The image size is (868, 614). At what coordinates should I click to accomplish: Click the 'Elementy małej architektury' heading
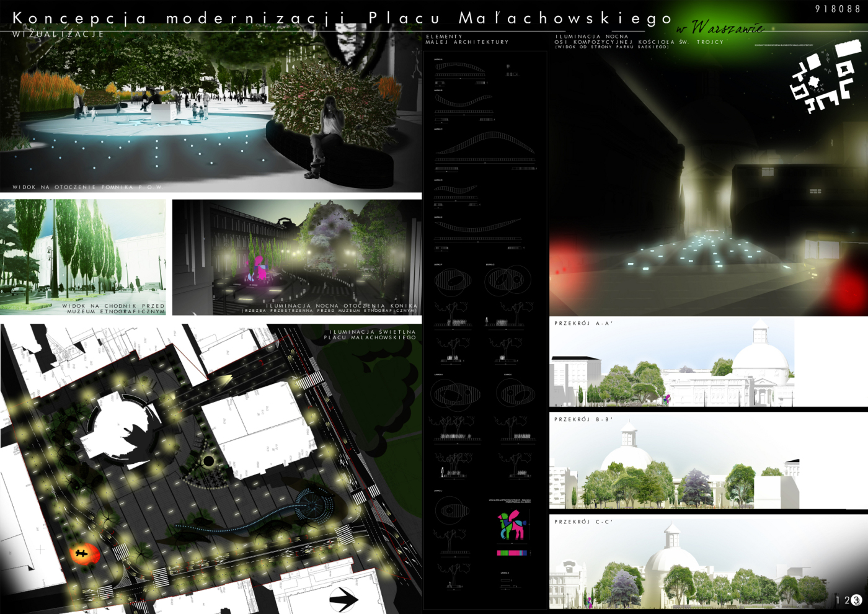point(467,39)
